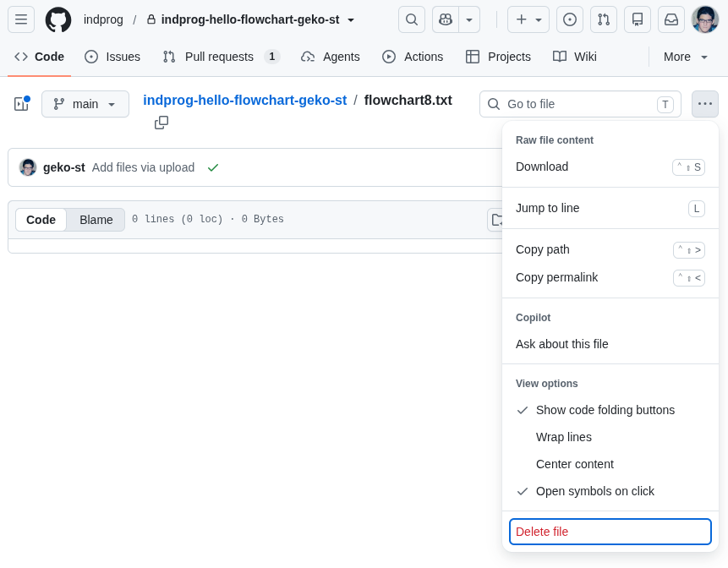Go to the Actions tab
The height and width of the screenshot is (568, 728).
coord(413,57)
